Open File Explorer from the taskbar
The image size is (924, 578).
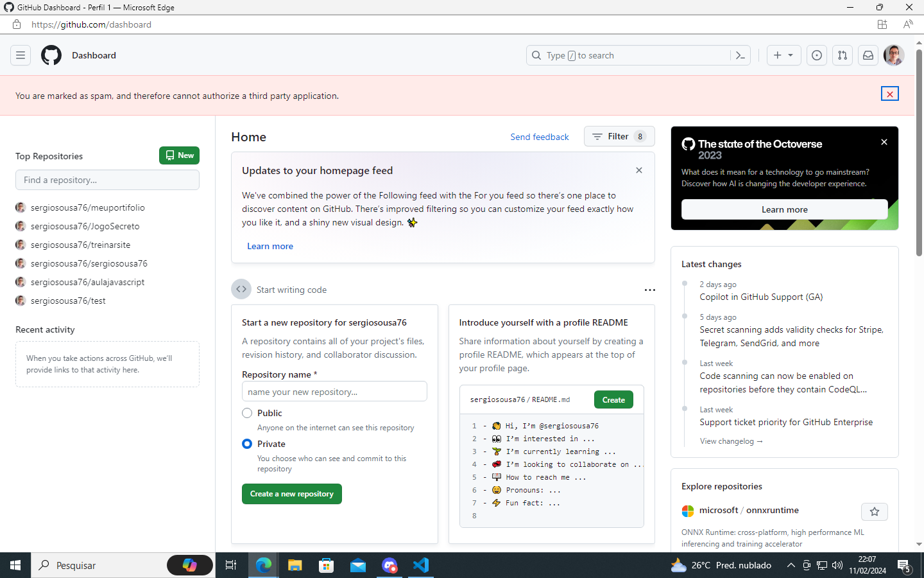click(295, 565)
